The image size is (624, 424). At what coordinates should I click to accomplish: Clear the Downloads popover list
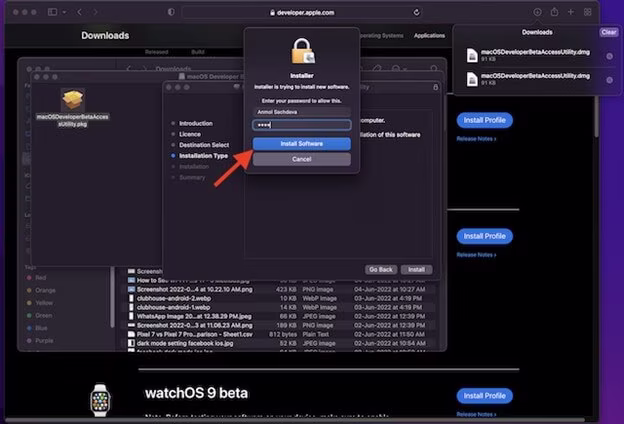tap(609, 32)
